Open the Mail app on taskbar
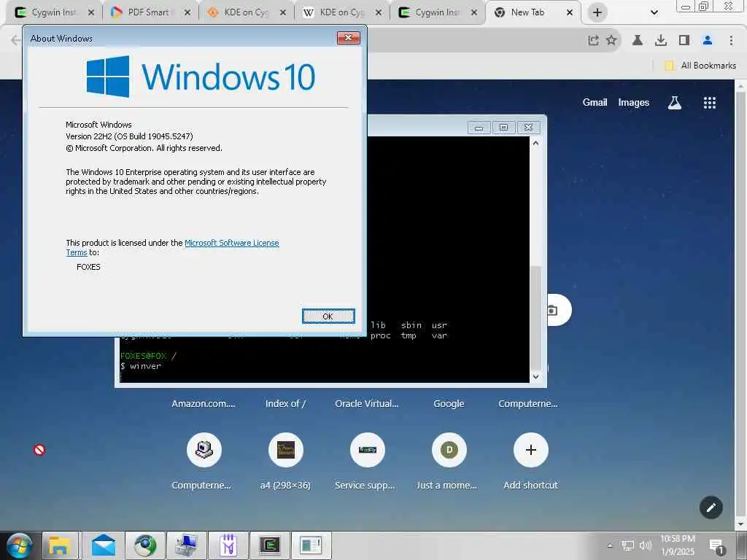 coord(104,545)
